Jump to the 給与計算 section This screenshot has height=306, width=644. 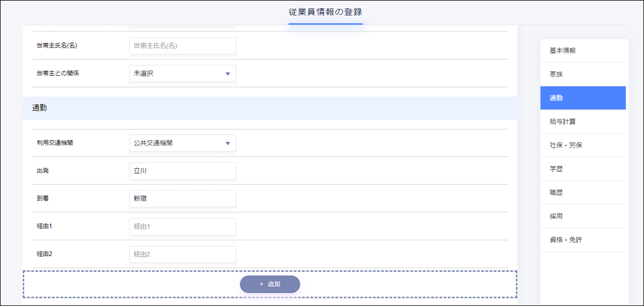583,121
